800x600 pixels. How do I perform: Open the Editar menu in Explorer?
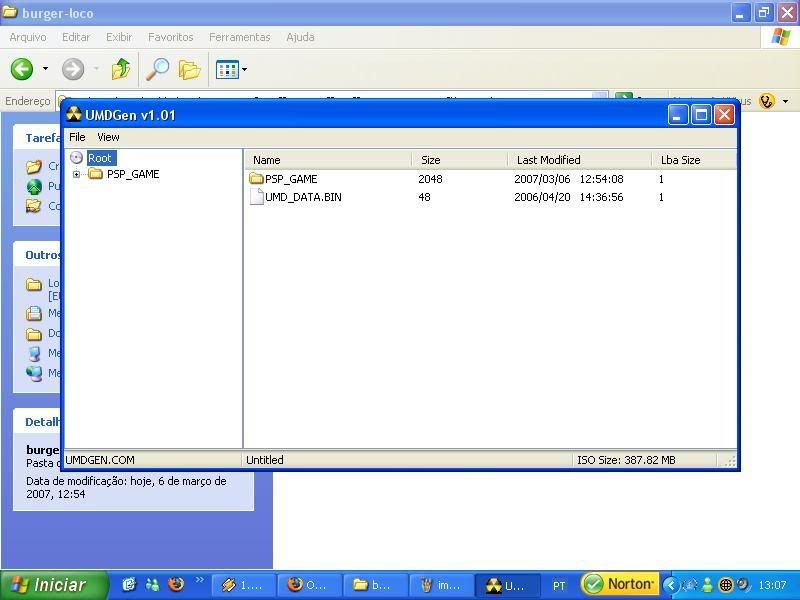pyautogui.click(x=76, y=37)
